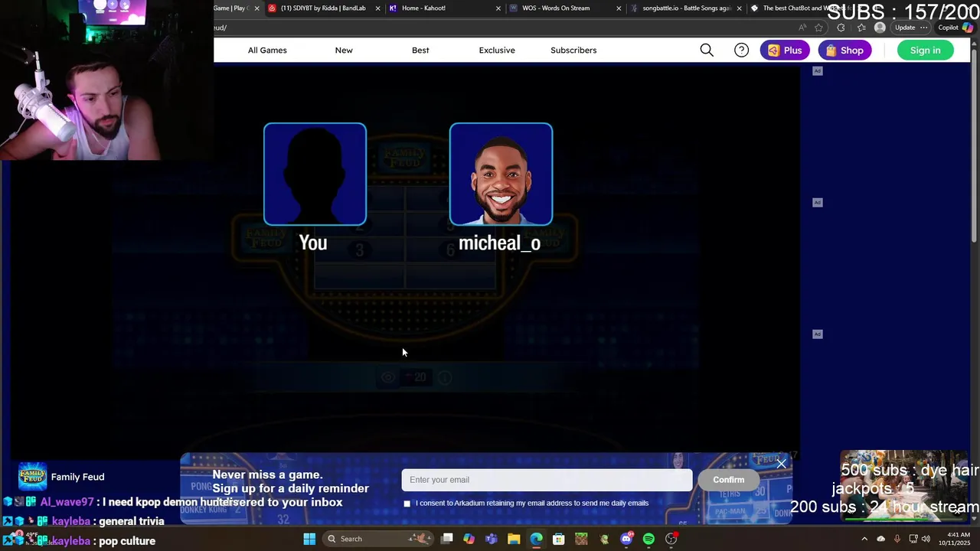This screenshot has width=980, height=551.
Task: Check the Arkadium email consent checkbox
Action: (x=407, y=504)
